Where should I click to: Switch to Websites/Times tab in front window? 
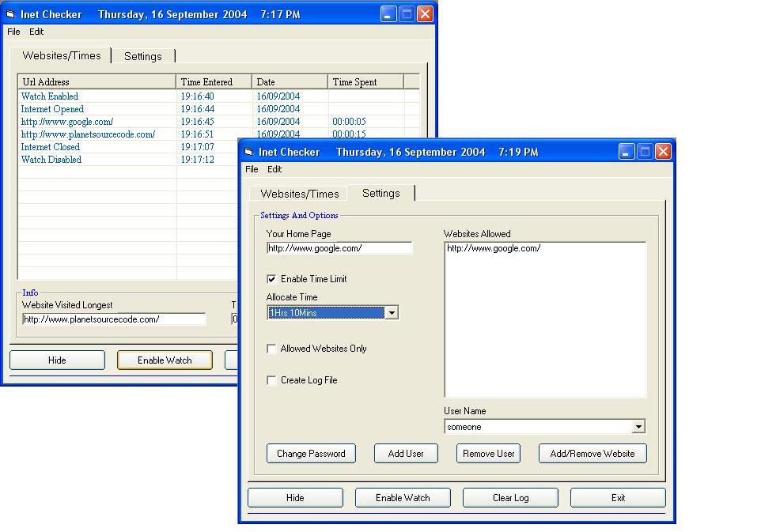[x=299, y=194]
